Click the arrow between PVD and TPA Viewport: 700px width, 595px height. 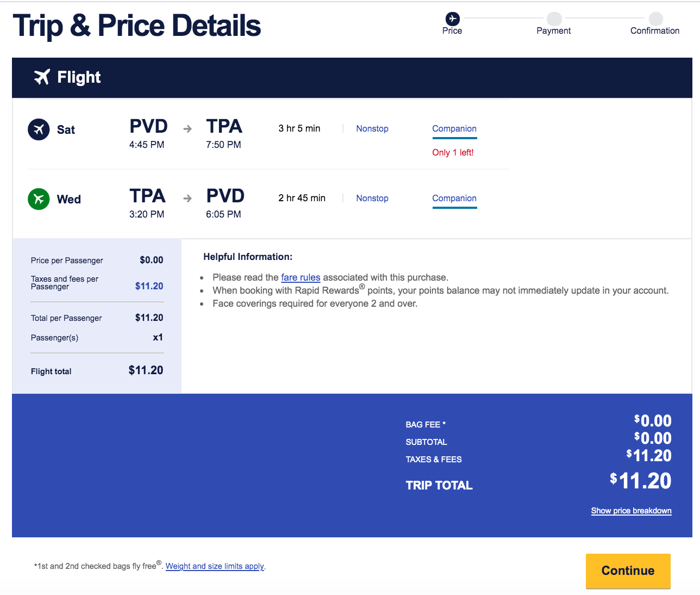(187, 129)
